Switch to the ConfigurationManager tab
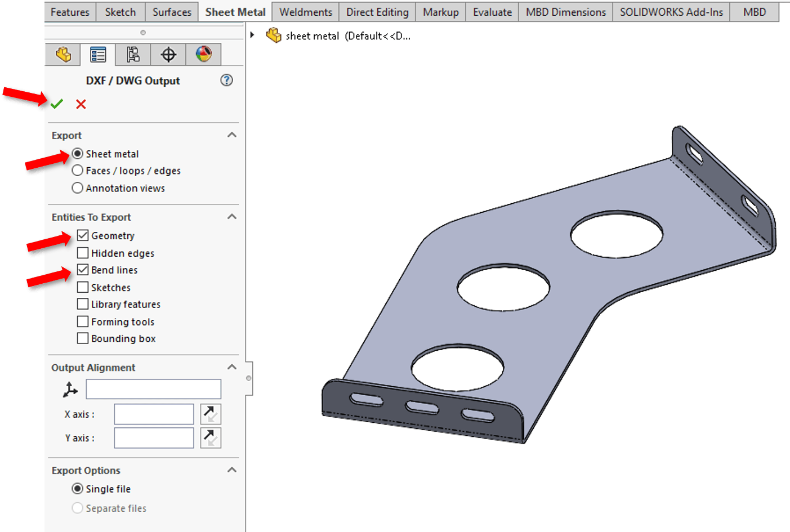The height and width of the screenshot is (532, 790). tap(133, 54)
